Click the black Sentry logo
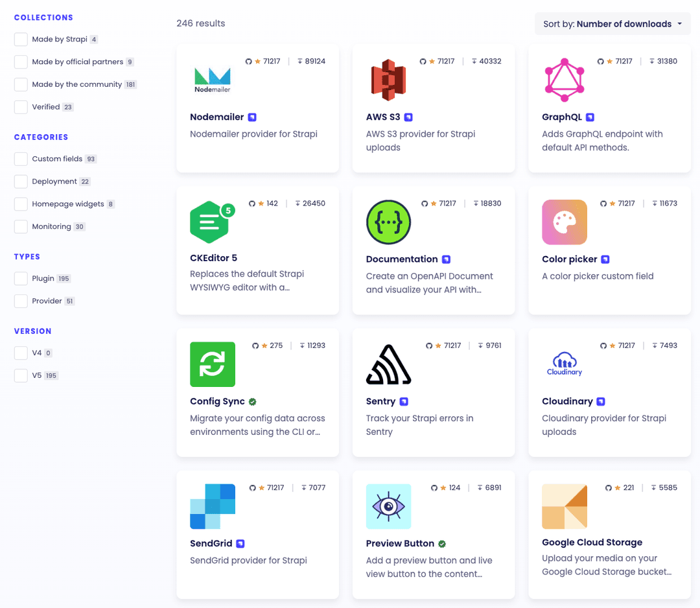Screen dimensions: 700x608 pos(388,364)
